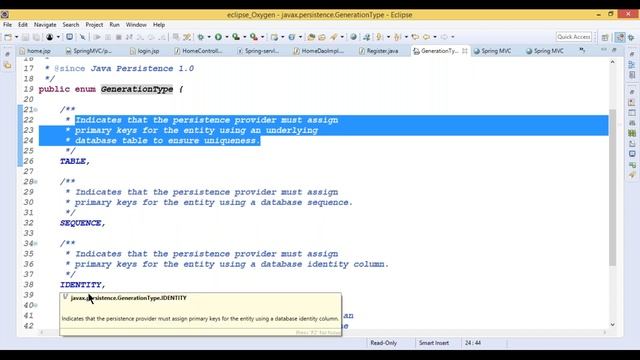Collapse the comment fold at line 34

coord(36,244)
